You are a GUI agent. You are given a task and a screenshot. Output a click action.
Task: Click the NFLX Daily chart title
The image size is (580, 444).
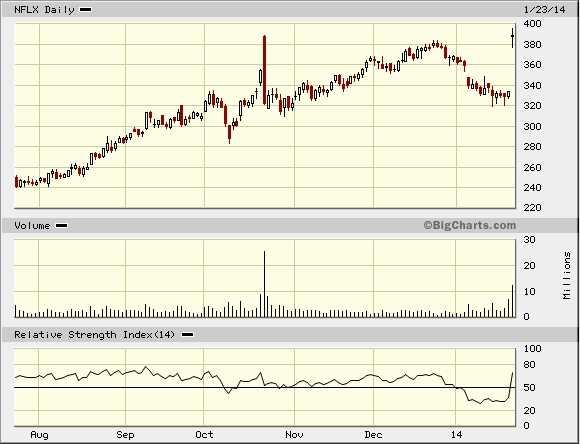(44, 10)
